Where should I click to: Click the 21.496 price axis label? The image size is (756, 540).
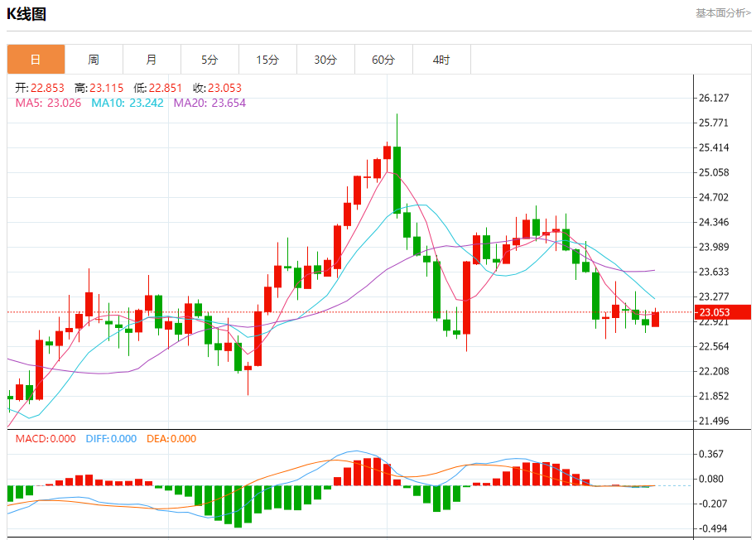714,421
